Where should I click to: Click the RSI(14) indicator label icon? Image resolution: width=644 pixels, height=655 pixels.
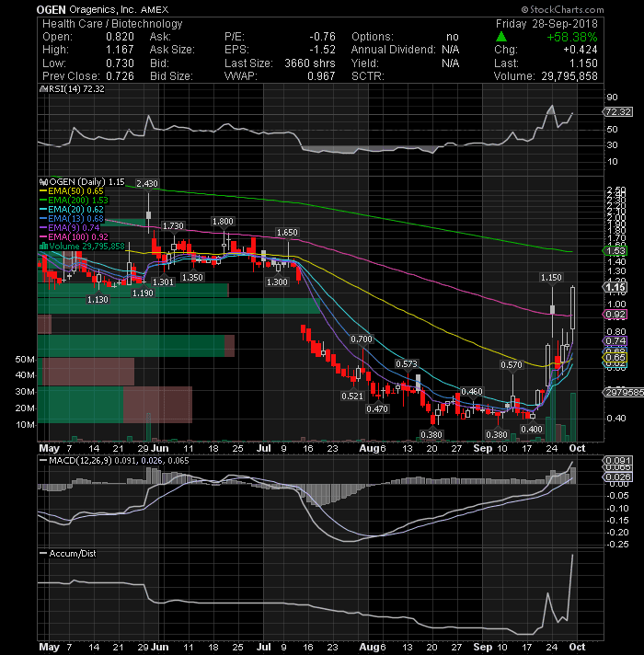[44, 89]
